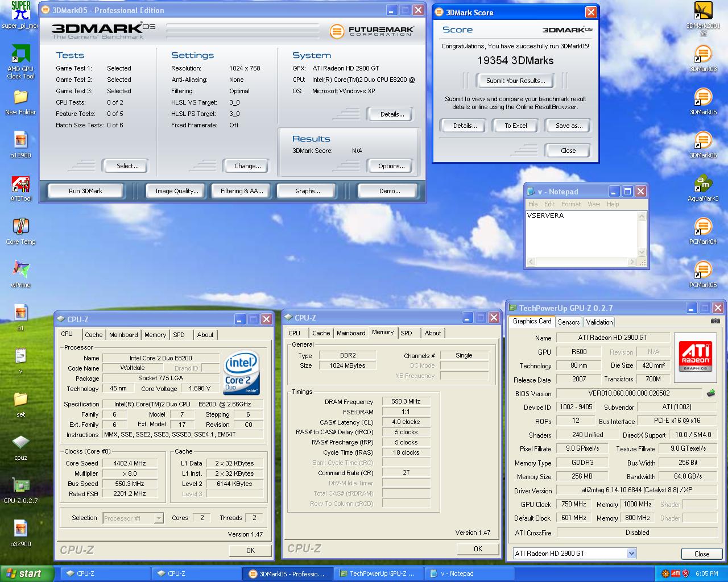This screenshot has height=582, width=728.
Task: Click Run 3DMark button
Action: coord(85,191)
